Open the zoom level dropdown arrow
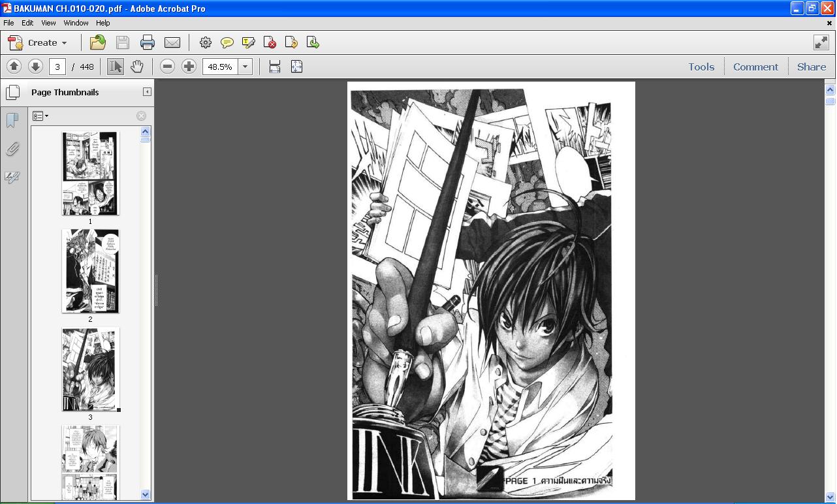Viewport: 837px width, 504px height. click(x=245, y=67)
